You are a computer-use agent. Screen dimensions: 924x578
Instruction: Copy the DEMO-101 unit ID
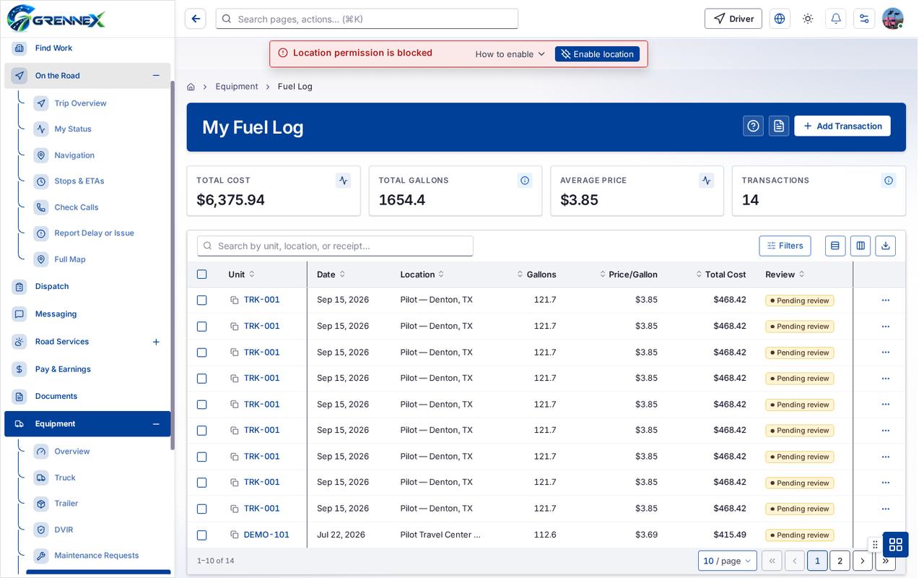click(x=235, y=535)
